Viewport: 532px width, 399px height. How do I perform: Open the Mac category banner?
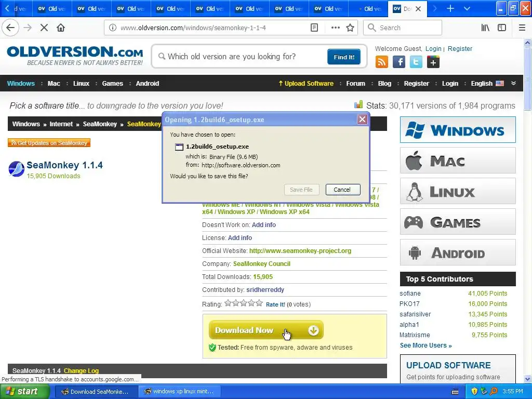(458, 161)
